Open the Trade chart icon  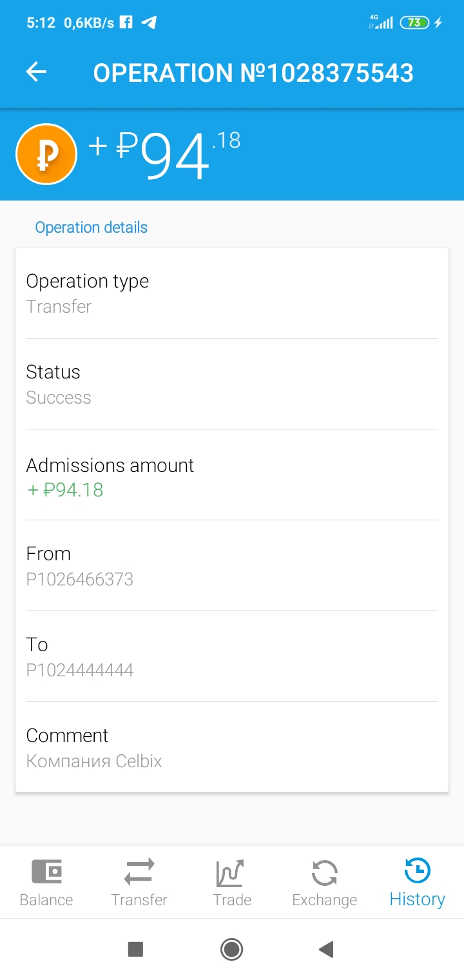[231, 873]
